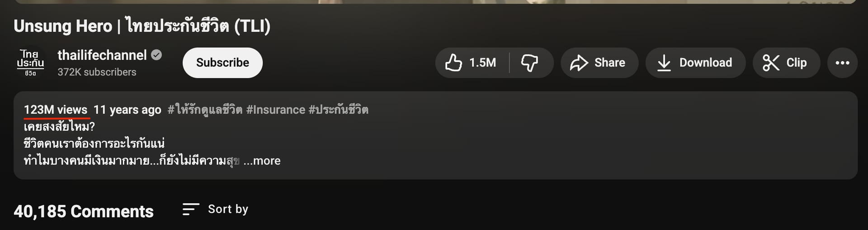Viewport: 868px width, 230px height.
Task: Click the 40,185 Comments heading
Action: (x=84, y=211)
